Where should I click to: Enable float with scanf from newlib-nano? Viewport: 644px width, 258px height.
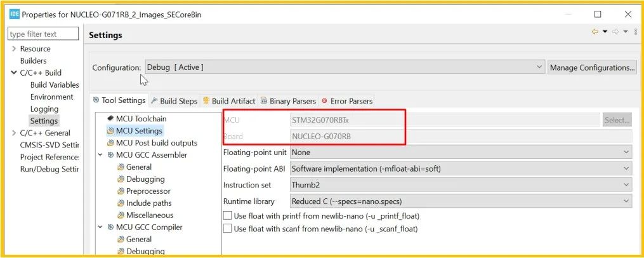point(227,228)
